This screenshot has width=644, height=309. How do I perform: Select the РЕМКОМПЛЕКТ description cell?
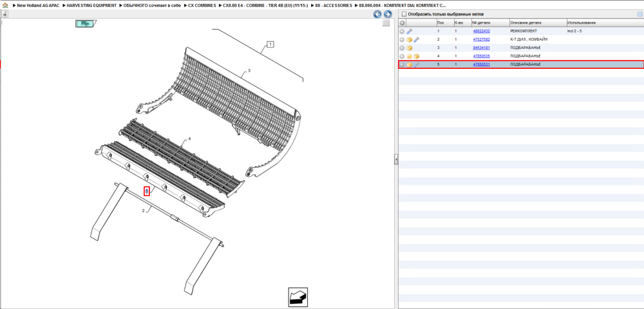coord(523,31)
